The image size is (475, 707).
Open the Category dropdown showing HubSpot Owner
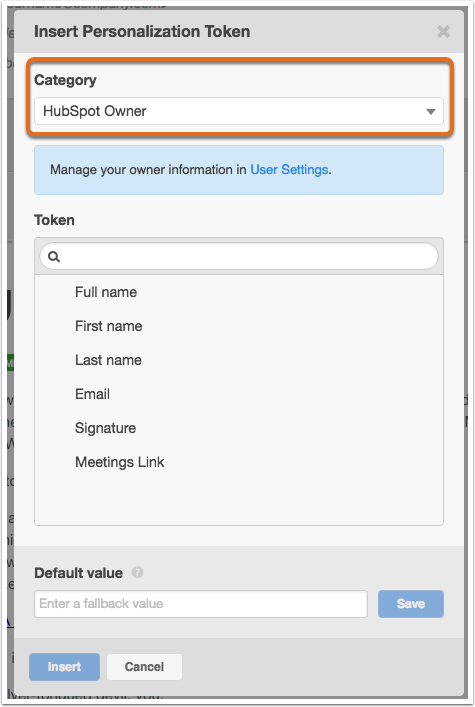tap(239, 111)
